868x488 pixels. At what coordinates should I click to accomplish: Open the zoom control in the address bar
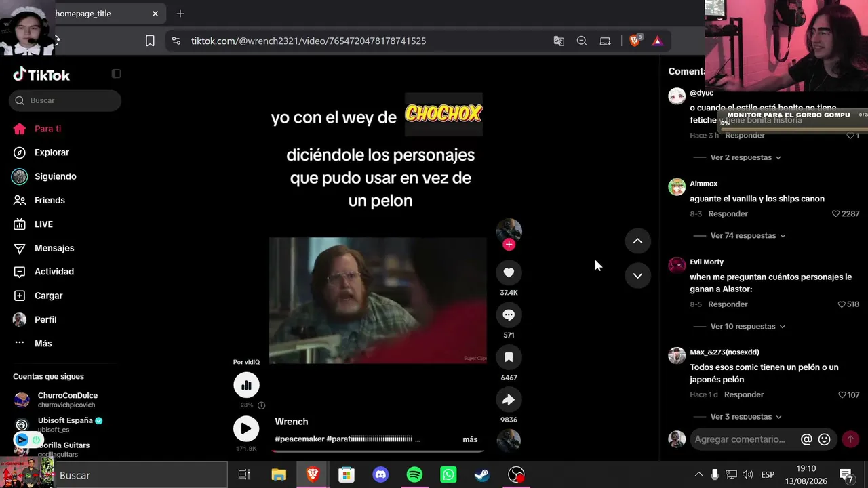582,41
